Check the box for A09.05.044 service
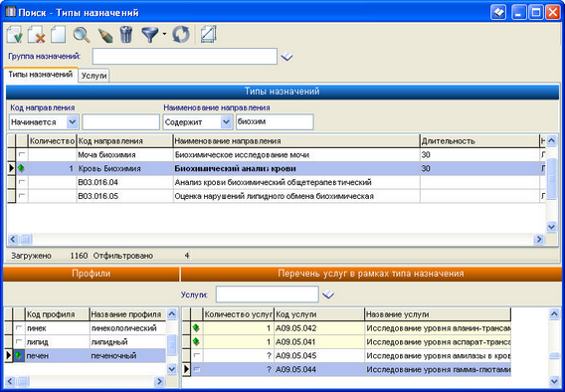 [x=196, y=369]
